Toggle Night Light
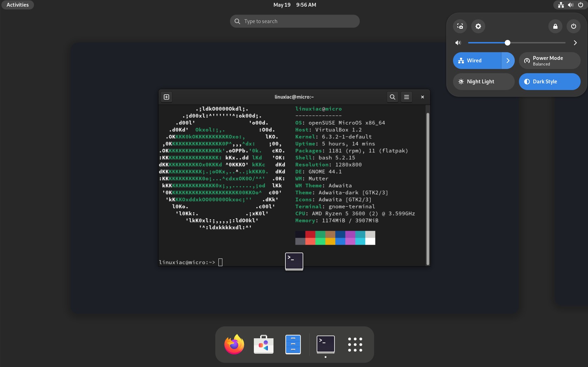The height and width of the screenshot is (367, 588). [x=484, y=82]
